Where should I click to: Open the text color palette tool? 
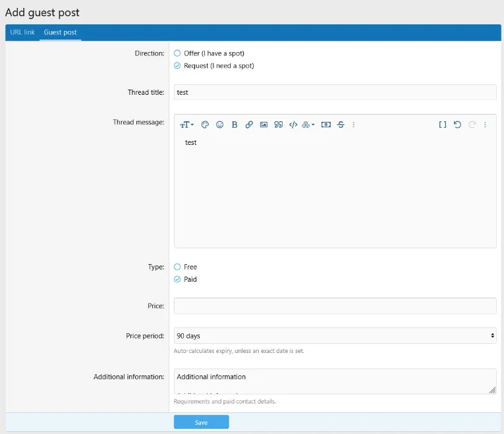(x=205, y=124)
